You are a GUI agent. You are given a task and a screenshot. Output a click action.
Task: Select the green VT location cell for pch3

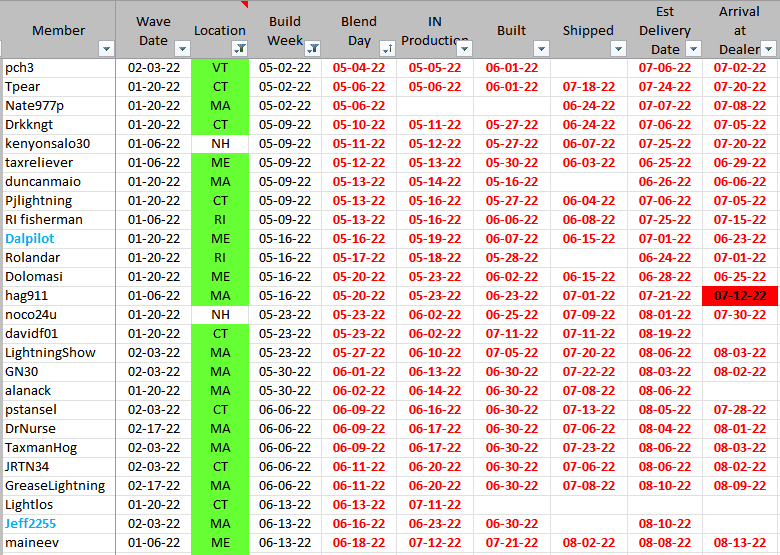[220, 68]
